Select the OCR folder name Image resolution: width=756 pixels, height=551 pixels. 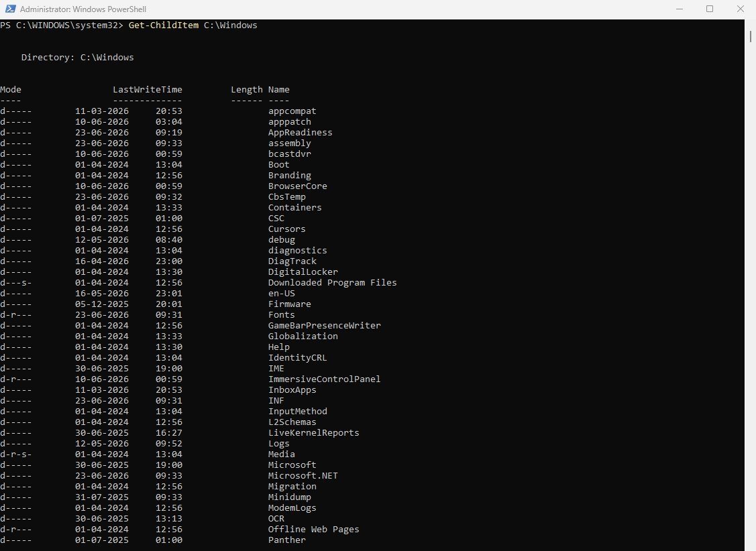pos(276,519)
